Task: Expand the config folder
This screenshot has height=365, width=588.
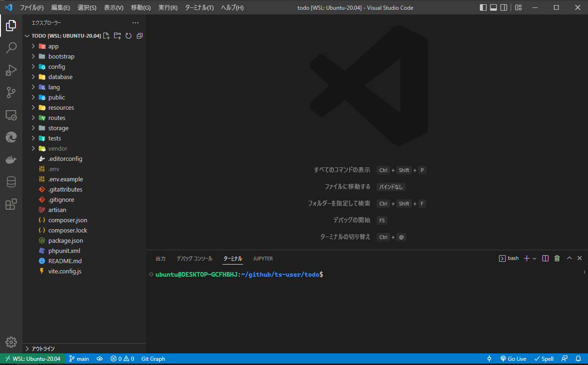Action: [84, 66]
